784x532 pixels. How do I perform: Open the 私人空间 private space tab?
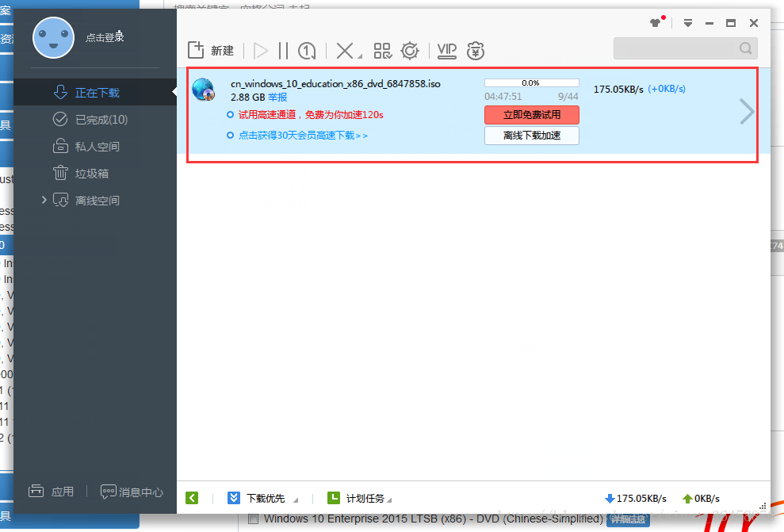point(95,147)
